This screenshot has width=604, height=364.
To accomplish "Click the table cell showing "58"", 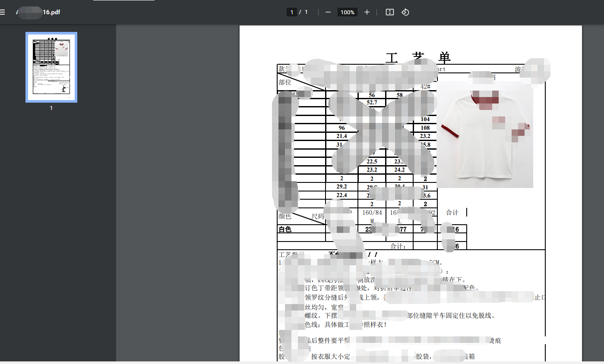I will tap(399, 95).
